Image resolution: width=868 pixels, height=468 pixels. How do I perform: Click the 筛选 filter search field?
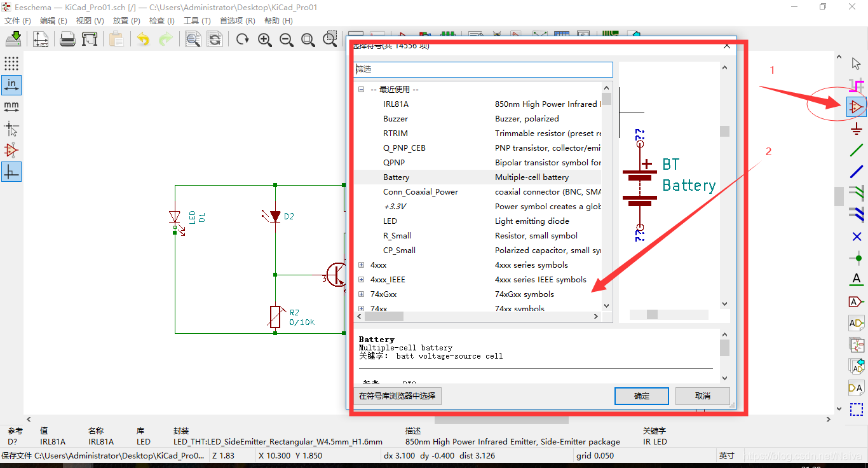484,69
